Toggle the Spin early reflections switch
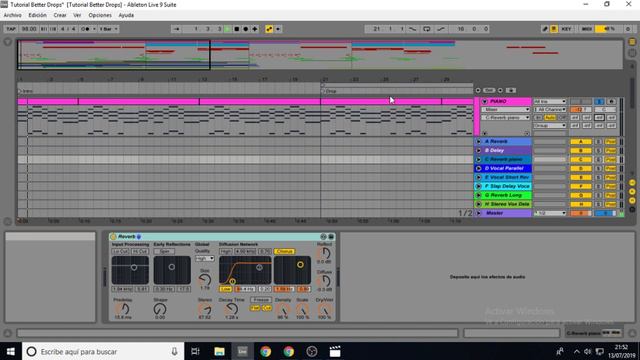Viewport: 640px width, 360px height. pyautogui.click(x=164, y=251)
